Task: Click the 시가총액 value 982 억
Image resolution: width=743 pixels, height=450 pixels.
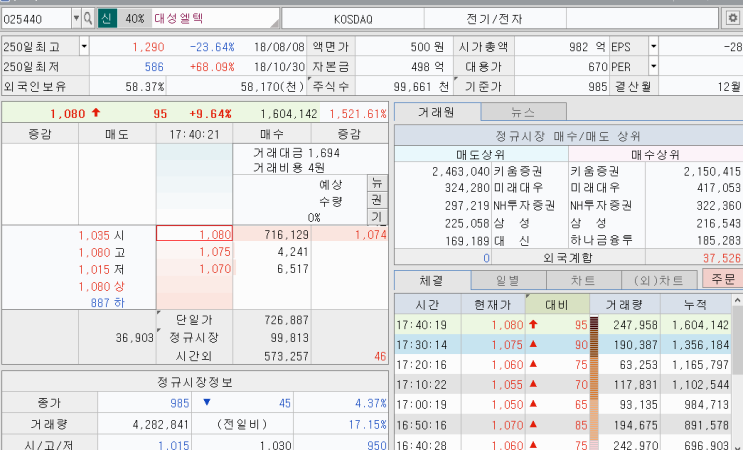Action: pyautogui.click(x=587, y=47)
